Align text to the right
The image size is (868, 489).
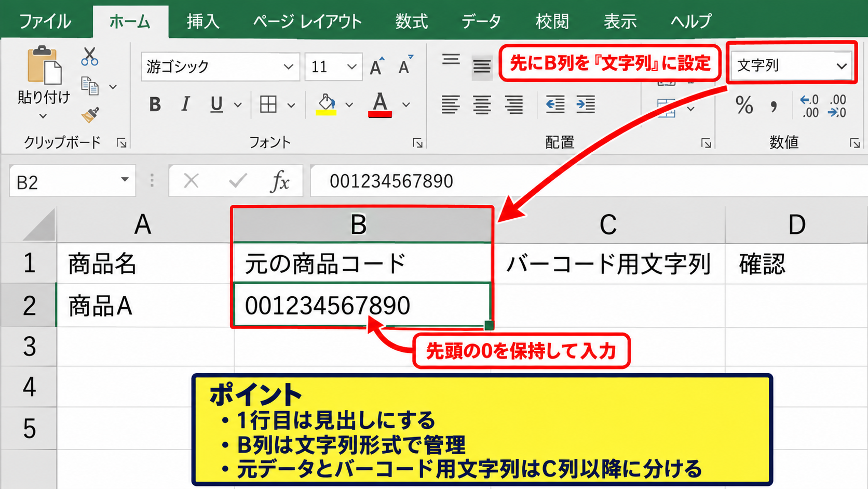[514, 104]
